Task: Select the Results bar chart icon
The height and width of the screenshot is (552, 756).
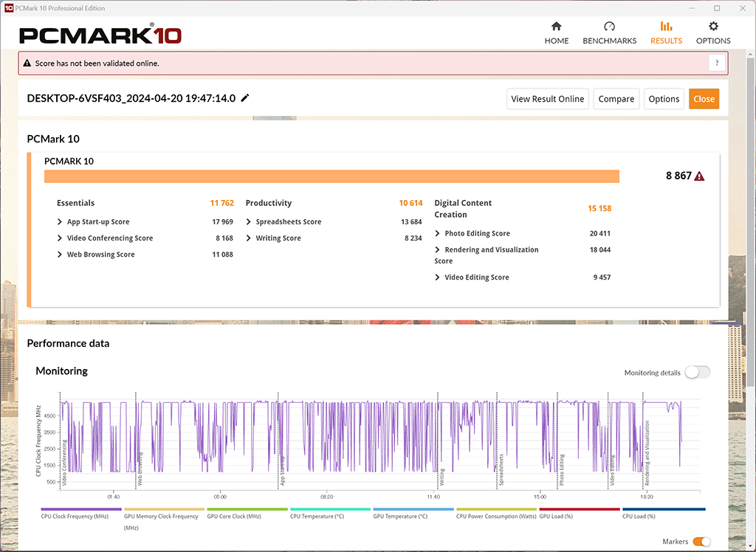Action: (x=666, y=26)
